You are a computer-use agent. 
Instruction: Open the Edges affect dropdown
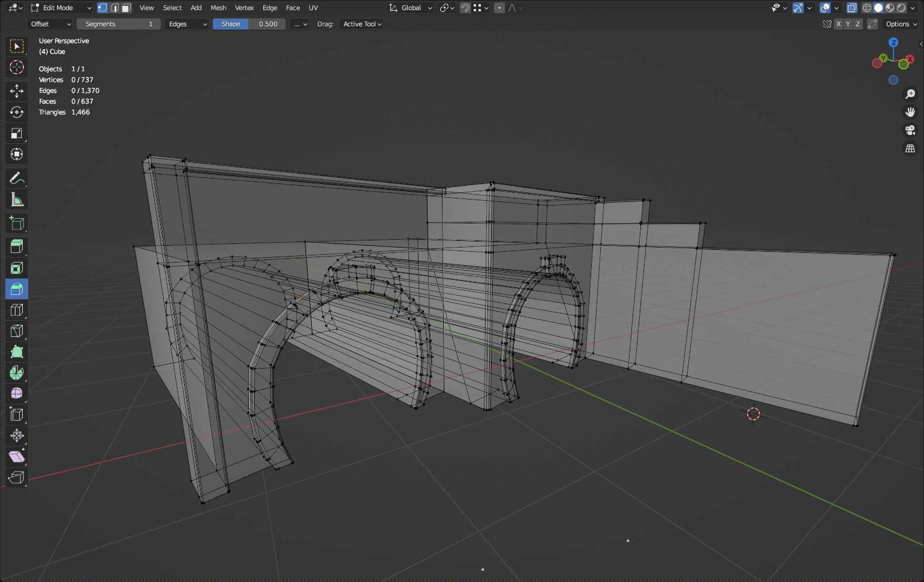187,24
